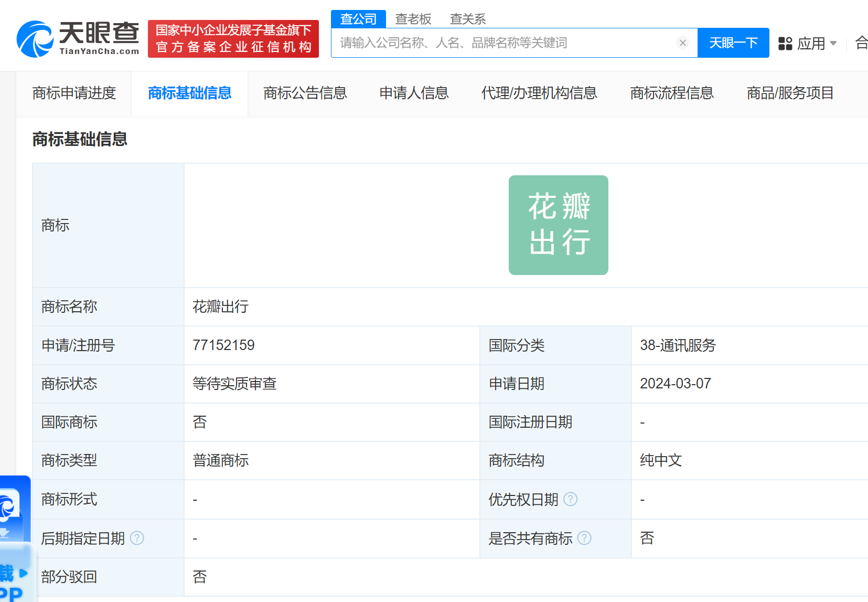
Task: Switch to 查公司 search tab
Action: pyautogui.click(x=358, y=19)
